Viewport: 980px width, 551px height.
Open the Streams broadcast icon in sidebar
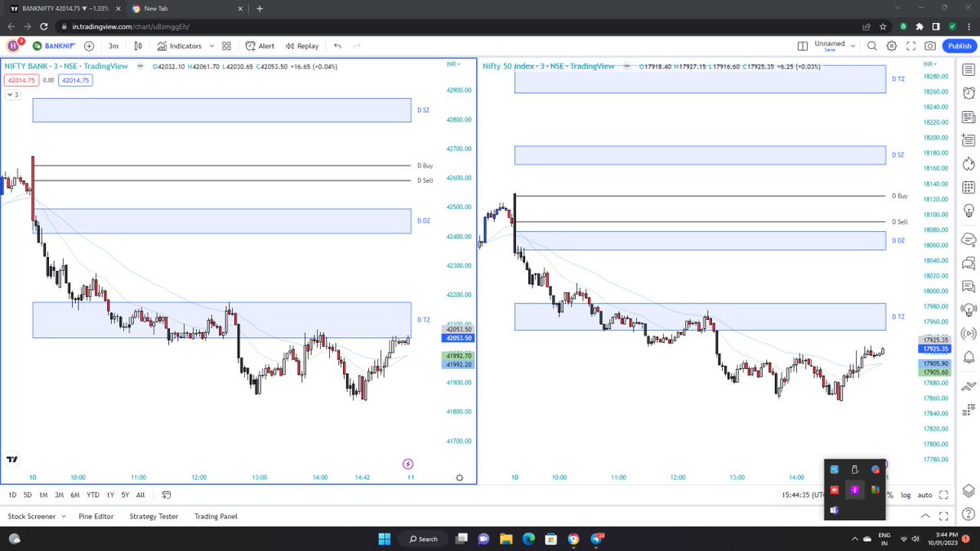[x=969, y=334]
